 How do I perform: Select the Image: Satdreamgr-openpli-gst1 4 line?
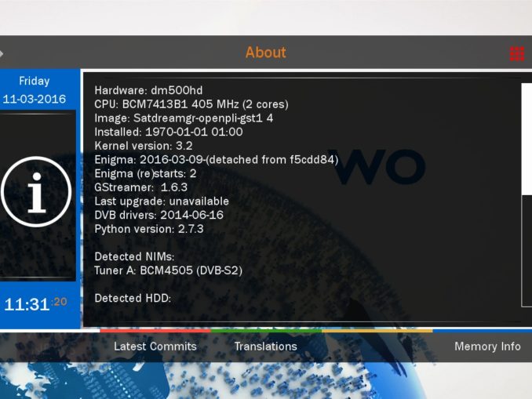tap(184, 118)
